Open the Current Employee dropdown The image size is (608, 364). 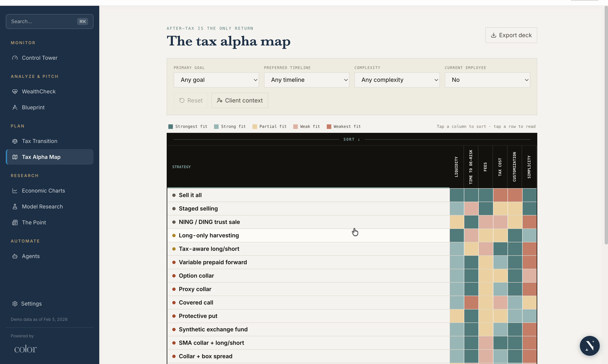click(488, 80)
